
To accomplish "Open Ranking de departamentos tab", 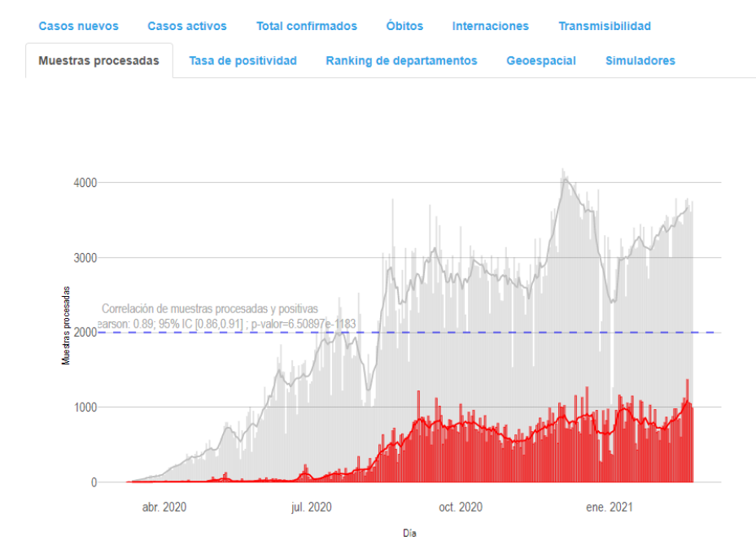I will pos(401,61).
